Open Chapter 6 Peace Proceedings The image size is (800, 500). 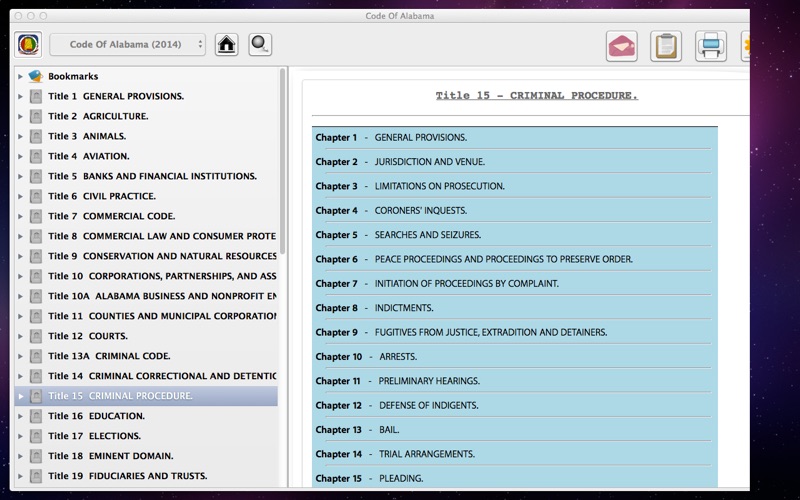474,259
